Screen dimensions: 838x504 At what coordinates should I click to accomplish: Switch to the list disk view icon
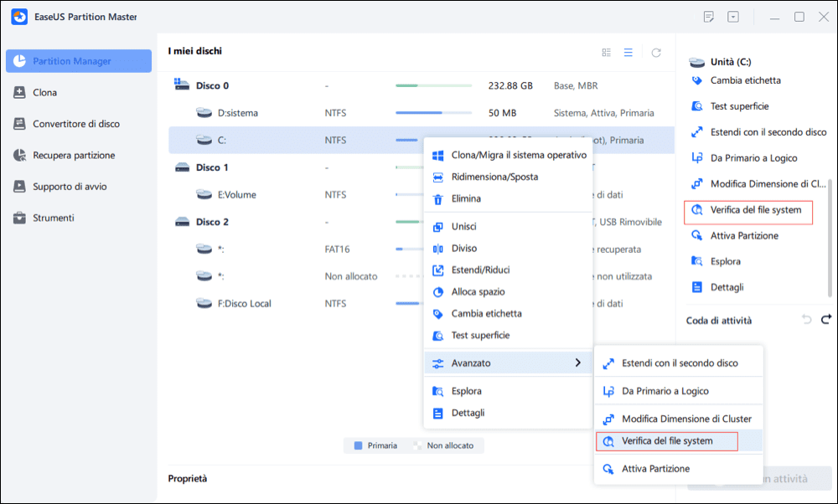pos(628,52)
